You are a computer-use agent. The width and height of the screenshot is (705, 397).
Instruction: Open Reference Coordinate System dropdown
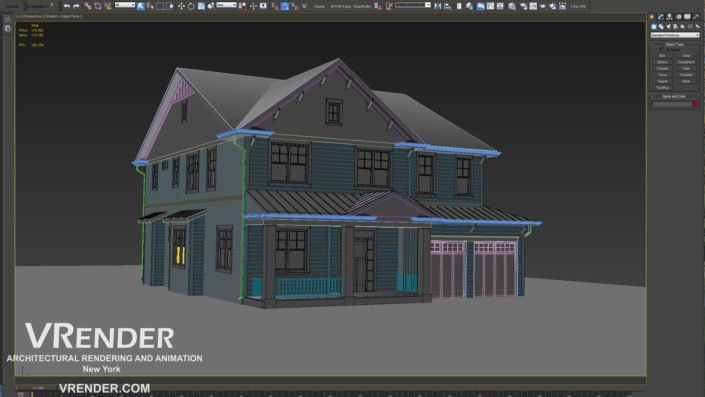(x=227, y=5)
